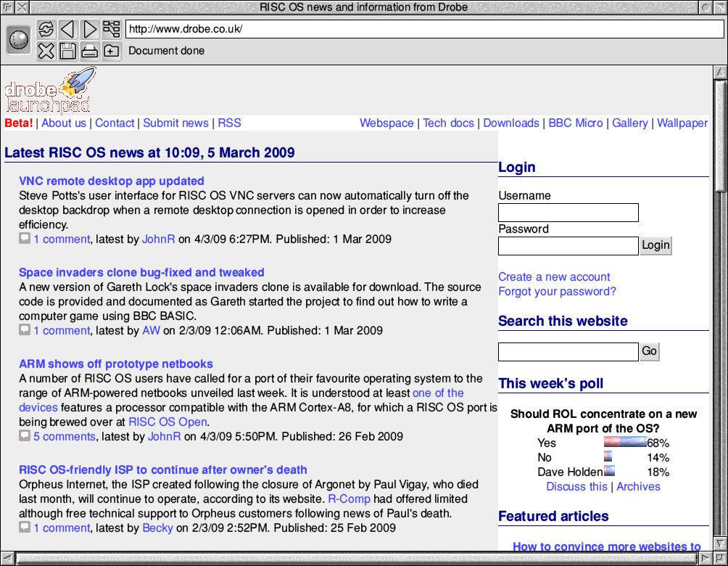Follow the 'one of the' devices link
Image resolution: width=728 pixels, height=566 pixels.
[438, 393]
